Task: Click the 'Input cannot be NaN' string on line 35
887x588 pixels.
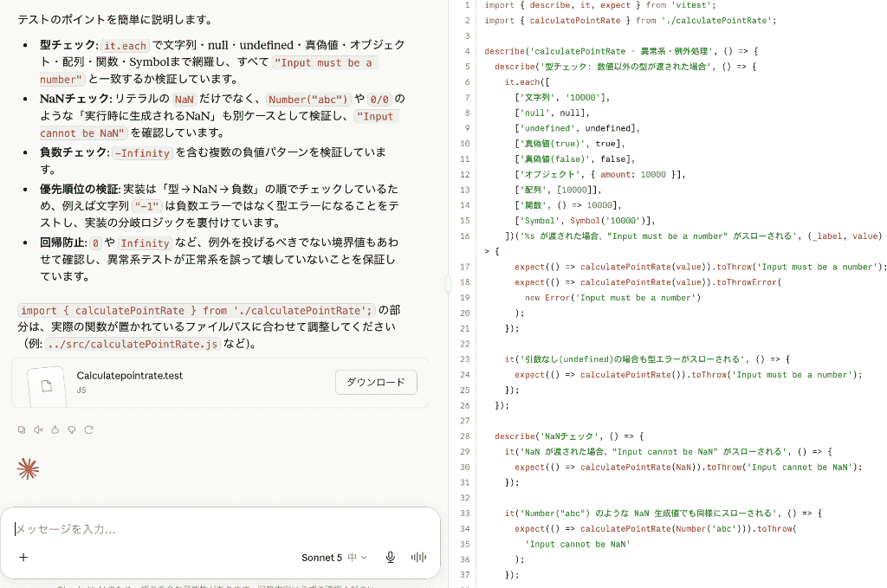Action: 578,544
